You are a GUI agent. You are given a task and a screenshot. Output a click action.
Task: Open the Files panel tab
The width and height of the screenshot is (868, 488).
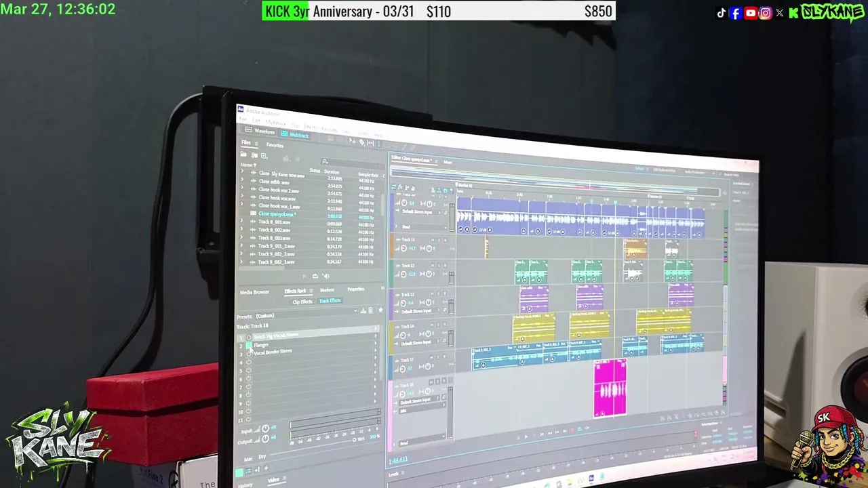click(x=245, y=142)
